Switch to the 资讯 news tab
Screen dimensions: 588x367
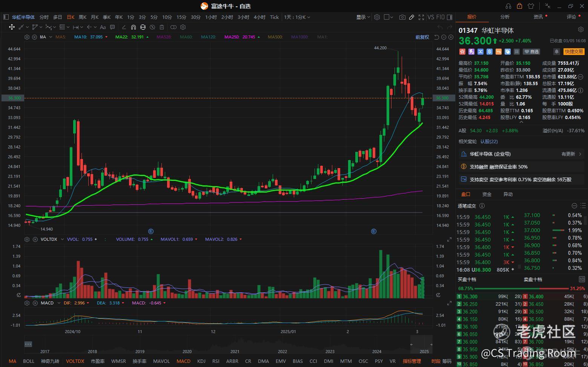click(x=538, y=17)
